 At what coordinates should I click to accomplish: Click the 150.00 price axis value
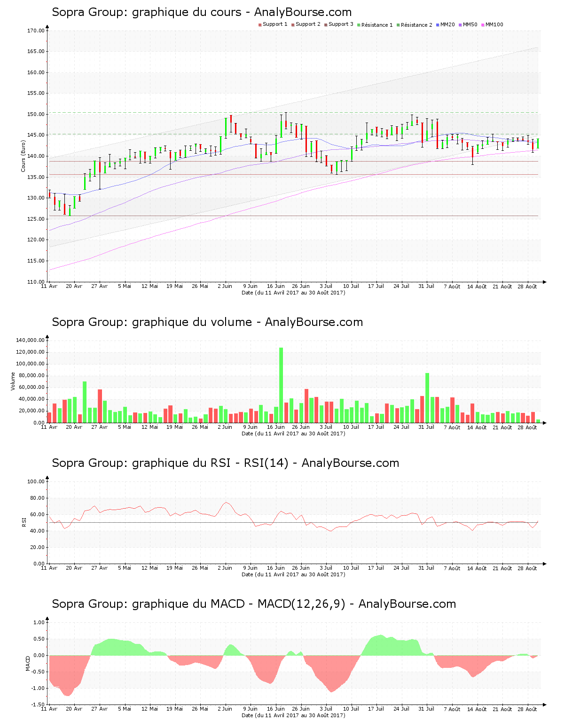tap(36, 114)
